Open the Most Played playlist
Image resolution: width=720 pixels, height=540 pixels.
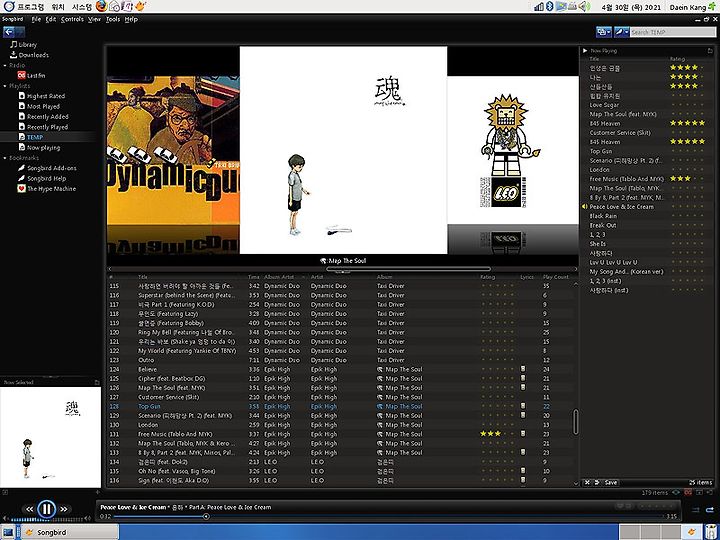tap(39, 106)
